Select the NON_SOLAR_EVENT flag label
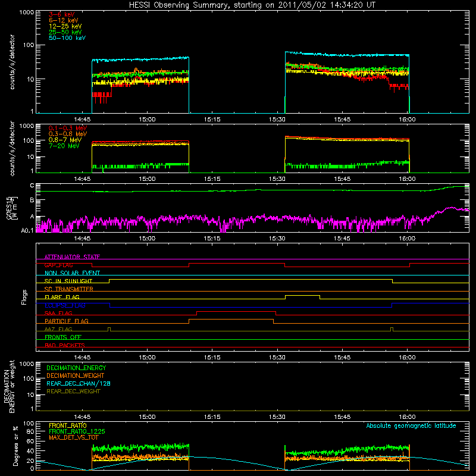The image size is (476, 476). pyautogui.click(x=72, y=273)
